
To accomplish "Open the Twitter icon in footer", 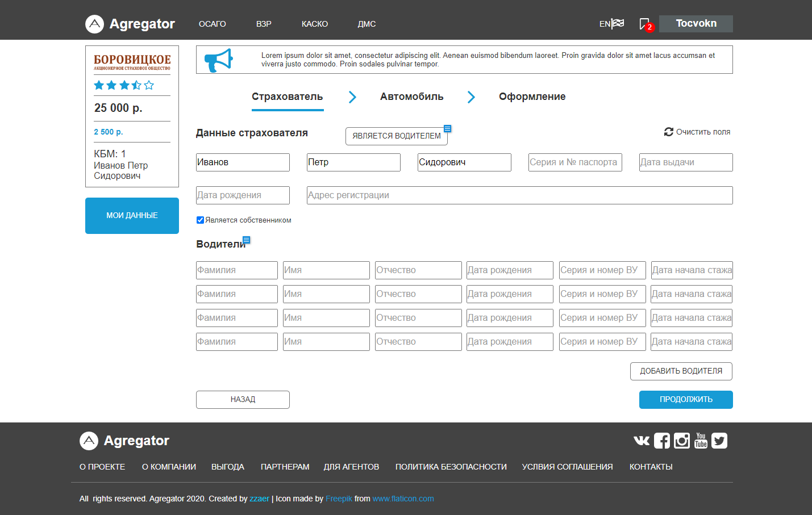I will tap(719, 441).
